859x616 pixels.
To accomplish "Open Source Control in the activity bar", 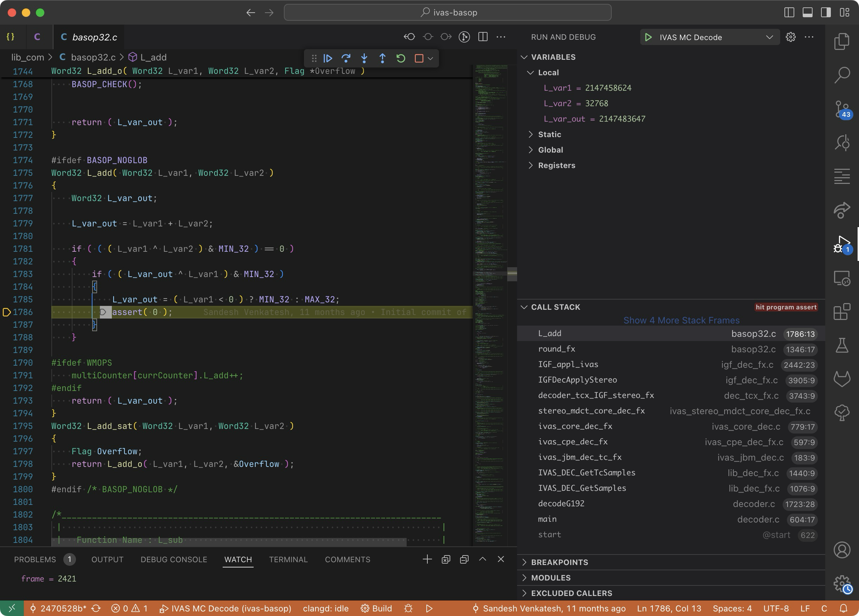I will tap(841, 109).
